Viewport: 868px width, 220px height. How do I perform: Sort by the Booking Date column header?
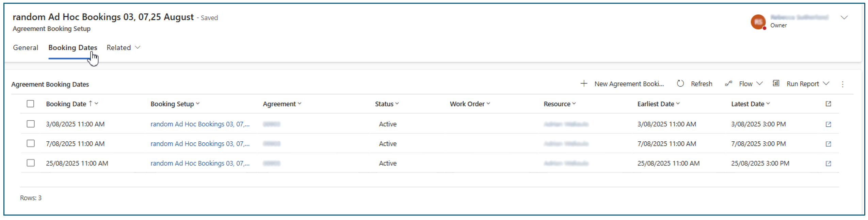66,104
